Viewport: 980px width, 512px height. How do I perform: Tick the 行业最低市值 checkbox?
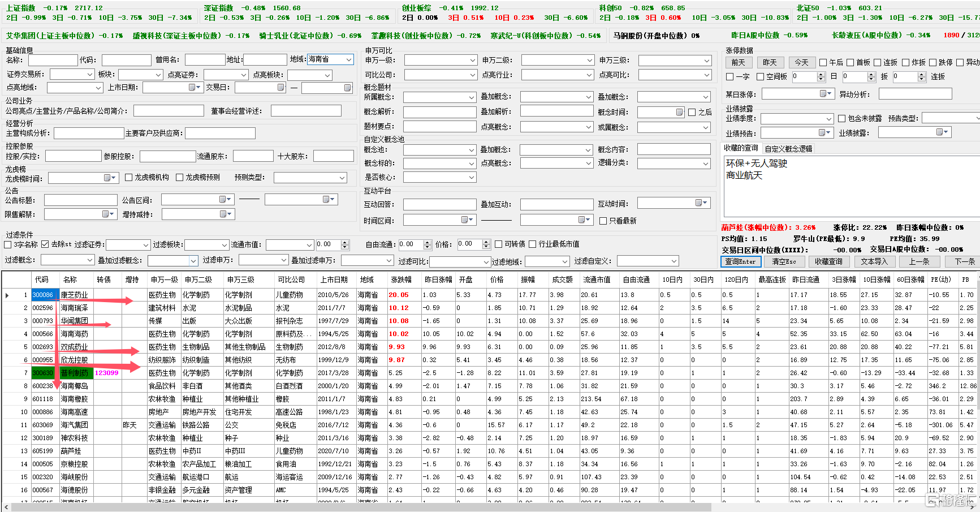[x=532, y=244]
